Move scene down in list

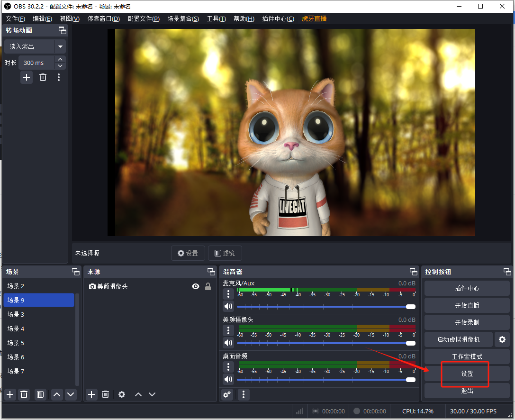[71, 394]
